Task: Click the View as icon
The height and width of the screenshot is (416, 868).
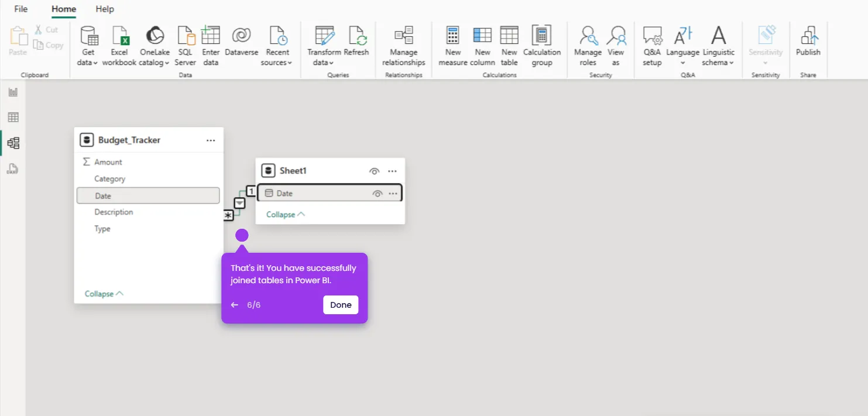Action: click(x=616, y=36)
